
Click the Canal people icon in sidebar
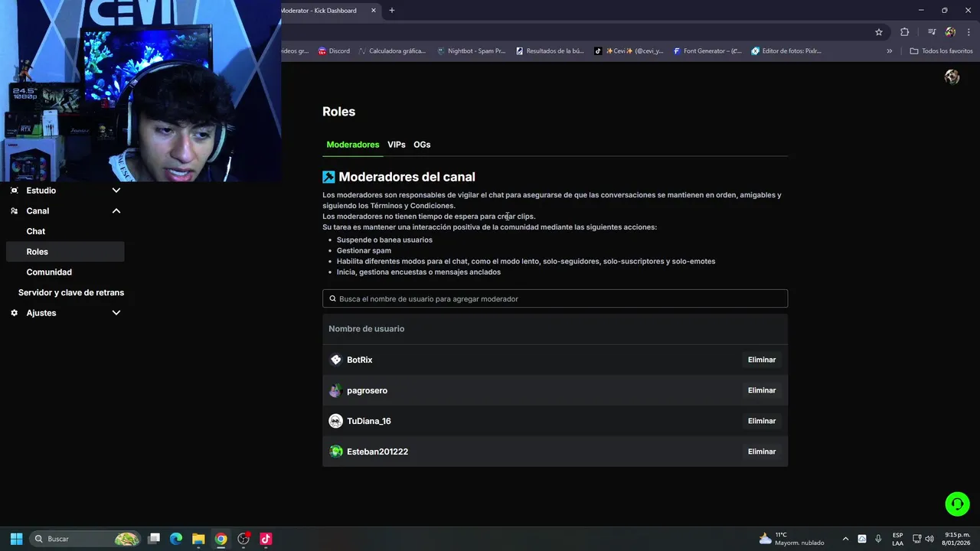click(x=14, y=211)
